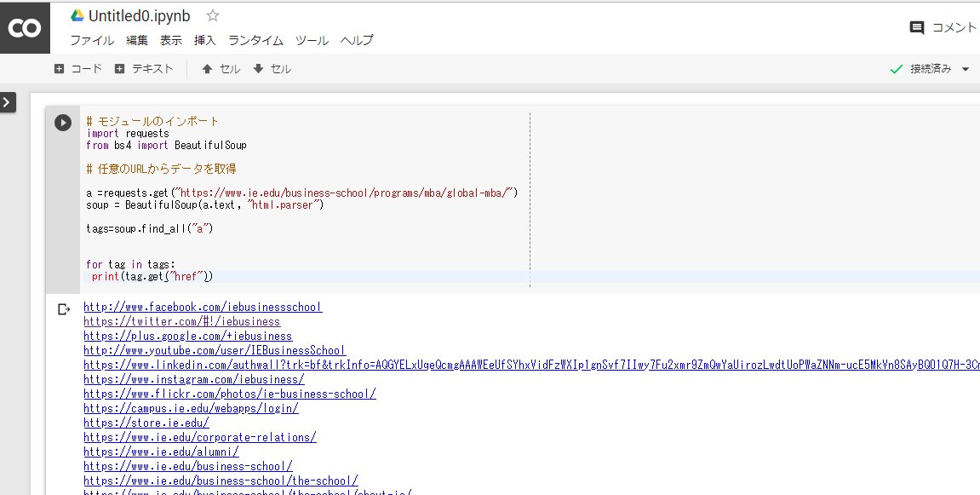This screenshot has width=980, height=495.
Task: Open the ツール menu
Action: (x=312, y=41)
